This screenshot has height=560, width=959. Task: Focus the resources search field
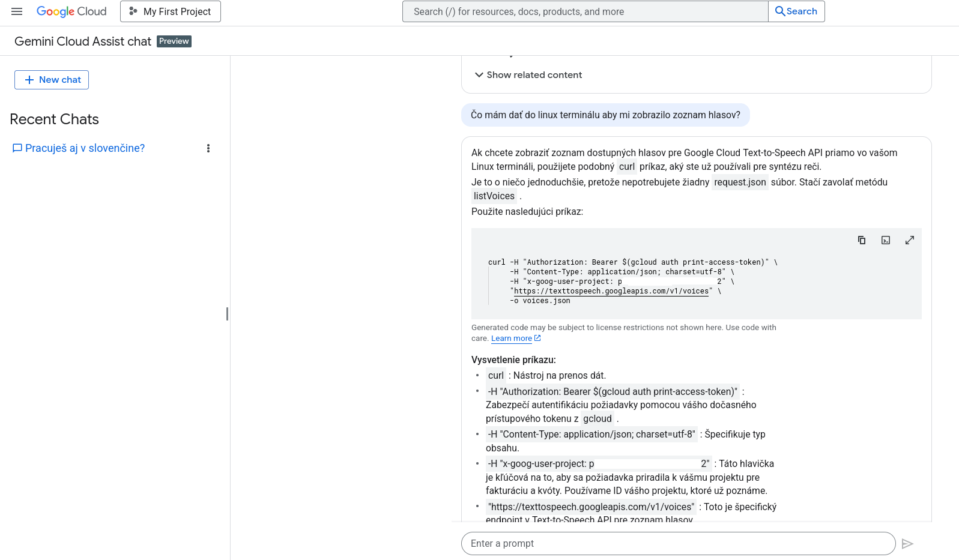(585, 11)
